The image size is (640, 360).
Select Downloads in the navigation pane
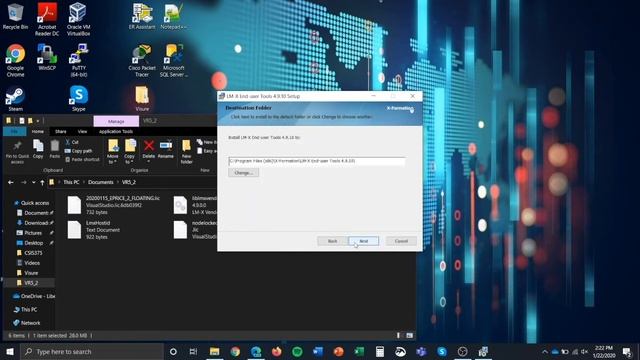click(35, 223)
